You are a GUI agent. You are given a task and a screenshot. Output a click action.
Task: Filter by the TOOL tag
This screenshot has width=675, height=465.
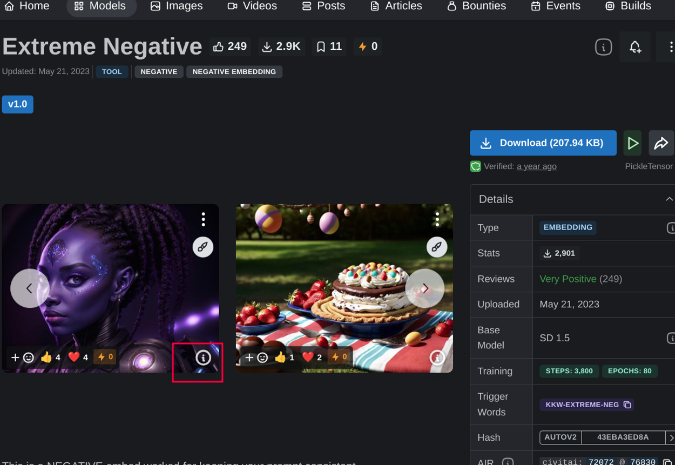point(112,71)
